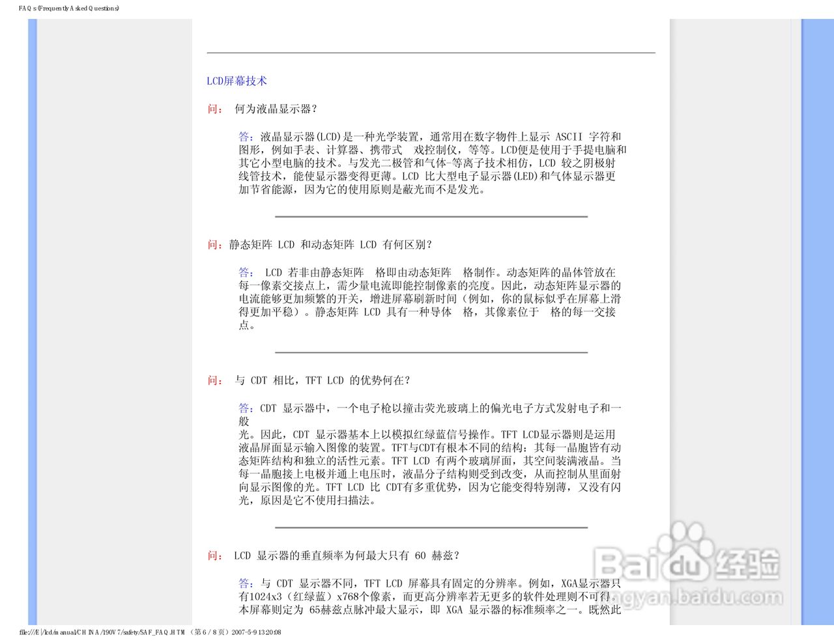Image resolution: width=834 pixels, height=644 pixels.
Task: Open the "LCD屏幕技术" section link
Action: pos(237,81)
